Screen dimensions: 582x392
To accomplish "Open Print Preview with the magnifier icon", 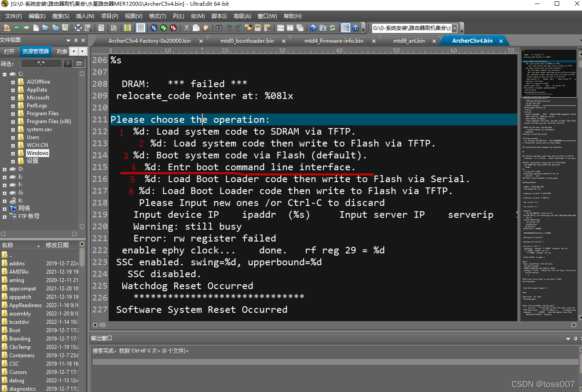I will click(x=88, y=28).
